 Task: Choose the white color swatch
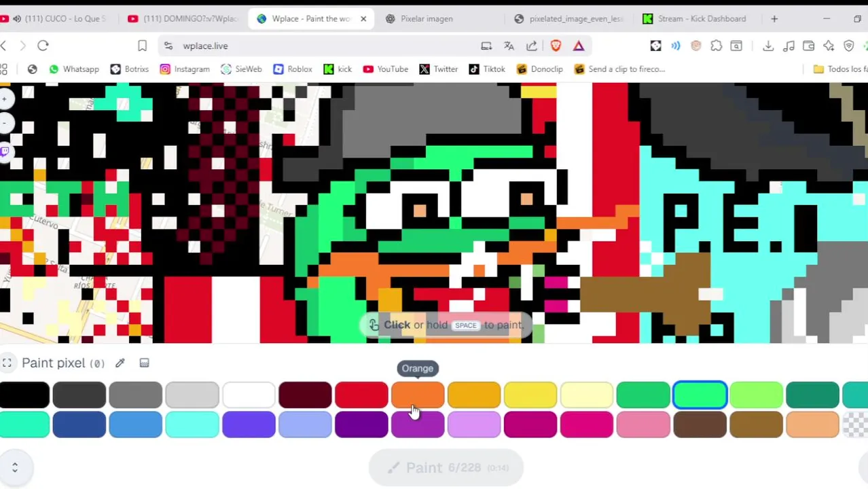click(x=249, y=395)
